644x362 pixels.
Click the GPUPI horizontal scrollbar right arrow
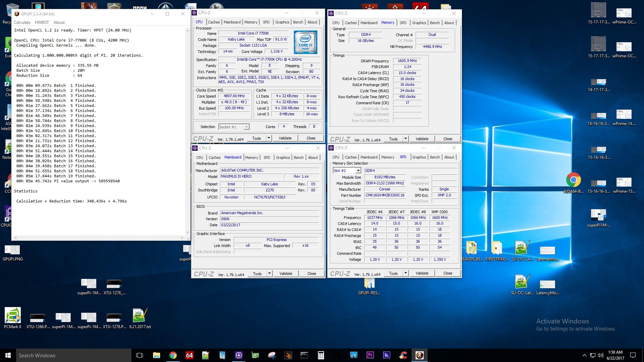(182, 238)
